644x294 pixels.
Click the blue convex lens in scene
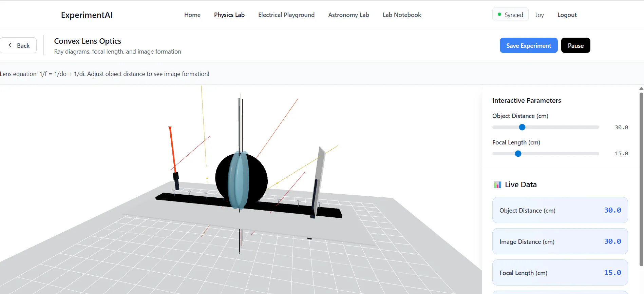239,180
